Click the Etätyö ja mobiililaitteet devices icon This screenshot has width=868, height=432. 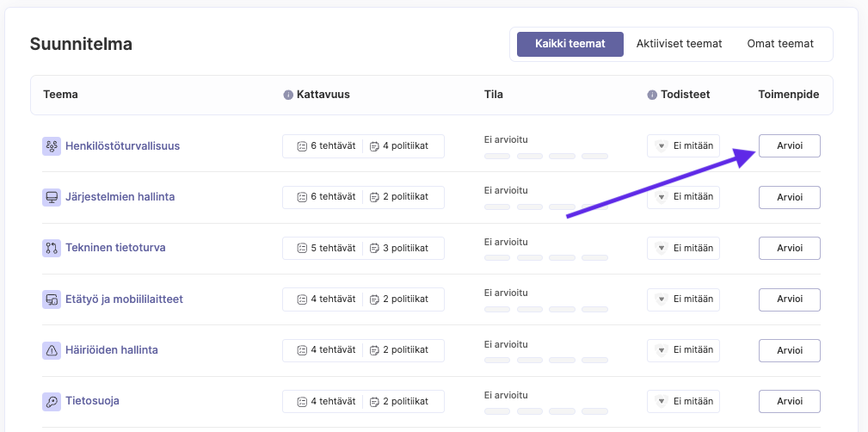tap(52, 299)
